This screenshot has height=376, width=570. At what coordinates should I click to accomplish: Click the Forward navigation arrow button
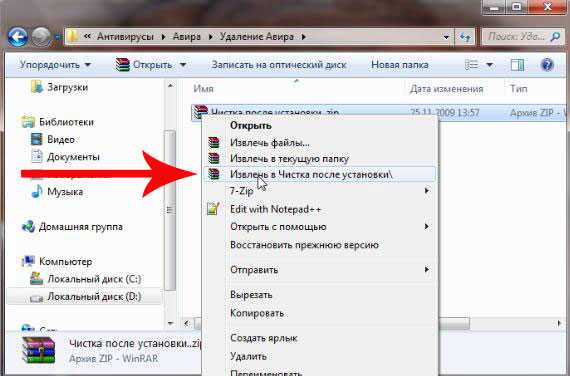[41, 37]
